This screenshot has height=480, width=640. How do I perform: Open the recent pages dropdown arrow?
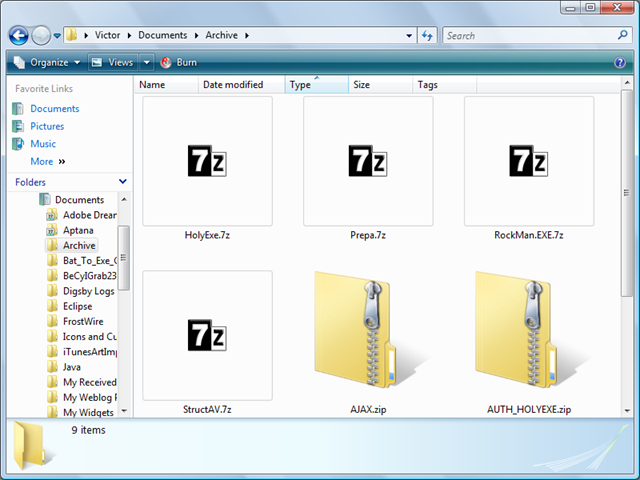pos(57,36)
